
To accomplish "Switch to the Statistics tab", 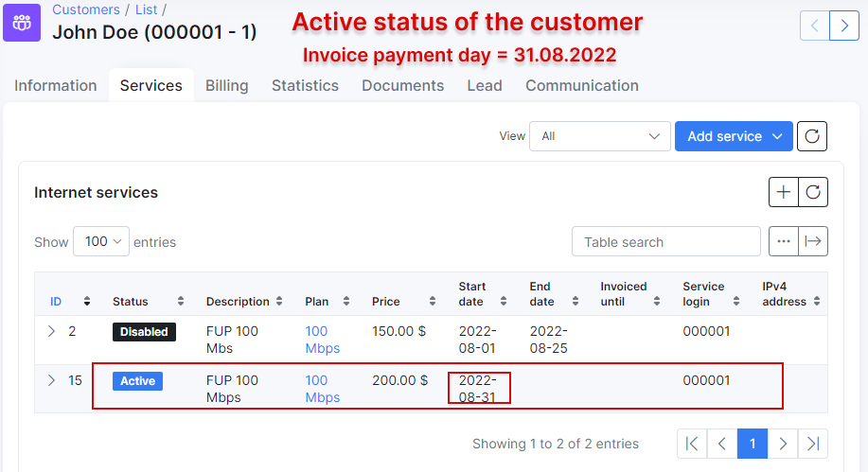I will (305, 85).
